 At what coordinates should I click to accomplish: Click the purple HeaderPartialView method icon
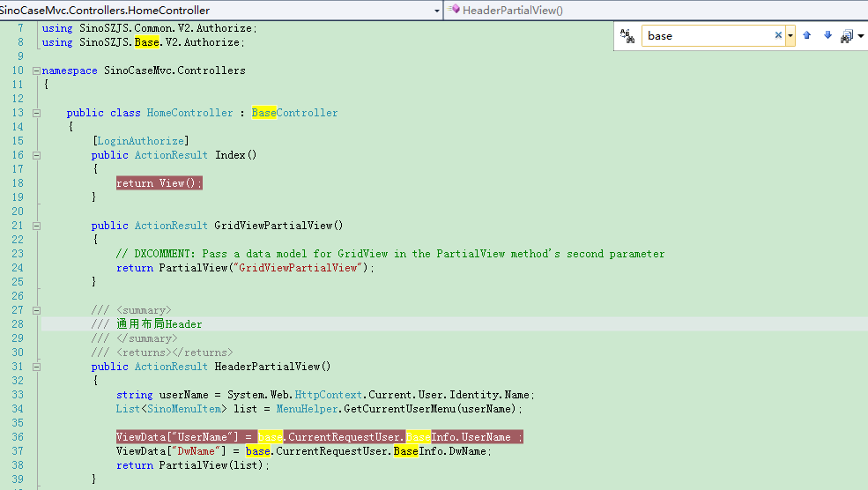[x=454, y=10]
